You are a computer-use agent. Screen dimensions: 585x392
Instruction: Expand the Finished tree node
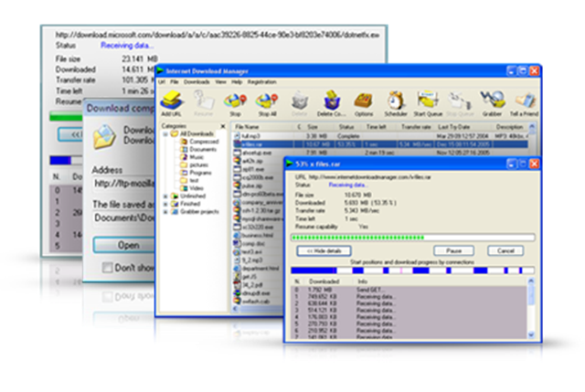click(x=165, y=204)
